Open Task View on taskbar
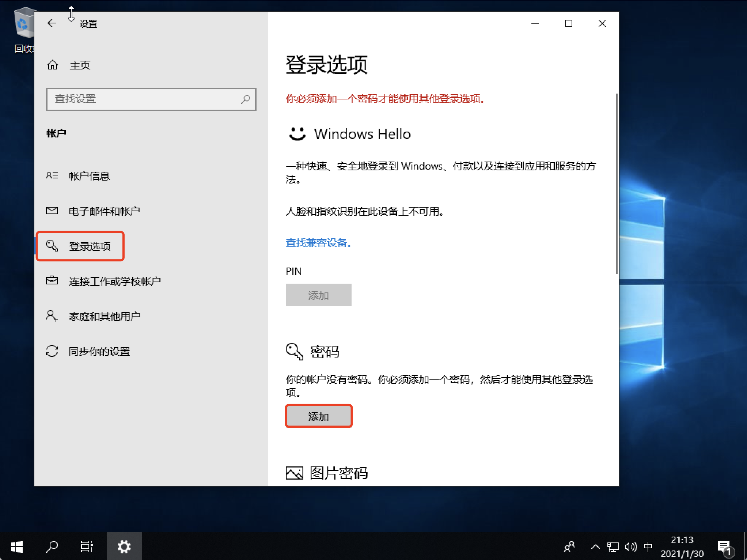Screen dimensions: 747x560 (87, 547)
